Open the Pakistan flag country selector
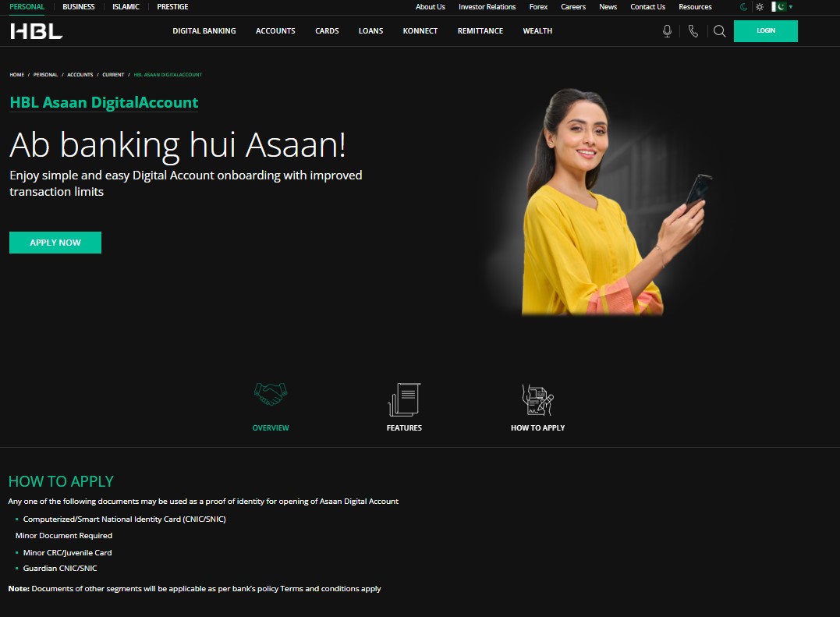Image resolution: width=840 pixels, height=617 pixels. click(782, 7)
